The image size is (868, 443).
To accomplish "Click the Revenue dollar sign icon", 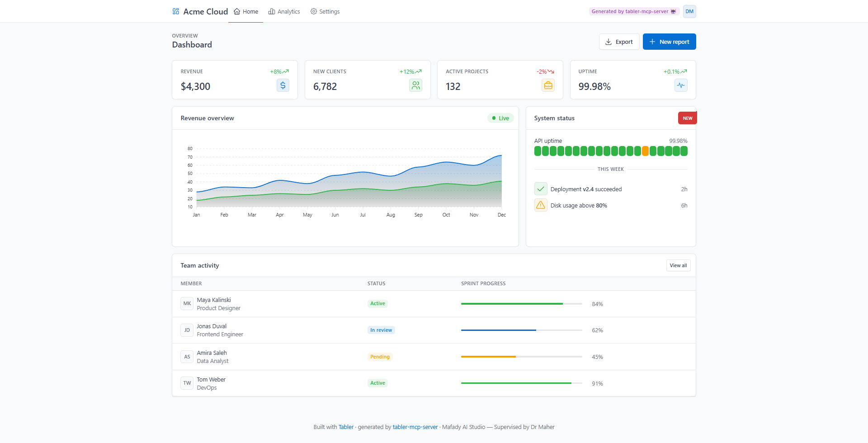I will coord(283,85).
